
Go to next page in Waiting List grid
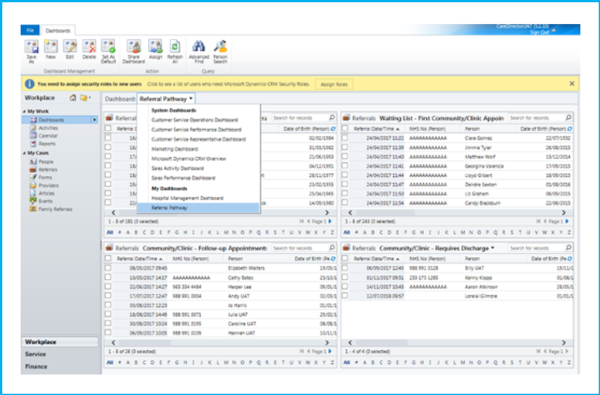(567, 222)
